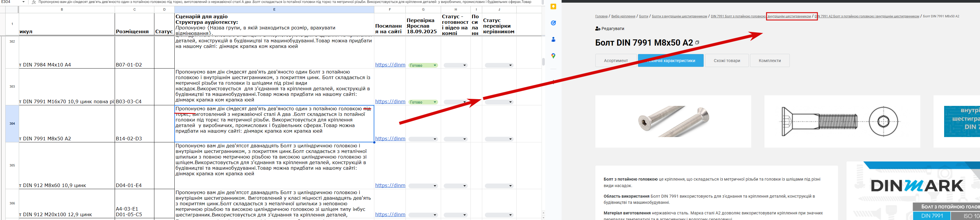Open Google Keep in the side panel
This screenshot has height=220, width=980.
point(553,6)
